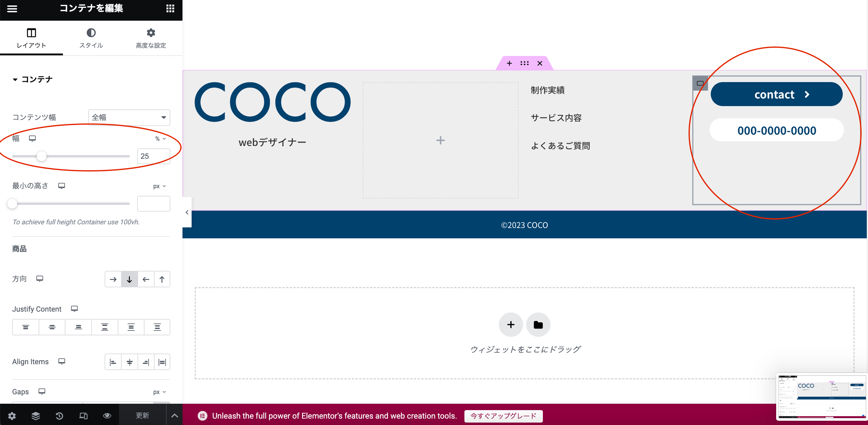Expand save options arrow beside 更新
Viewport: 868px width, 425px height.
[x=174, y=416]
